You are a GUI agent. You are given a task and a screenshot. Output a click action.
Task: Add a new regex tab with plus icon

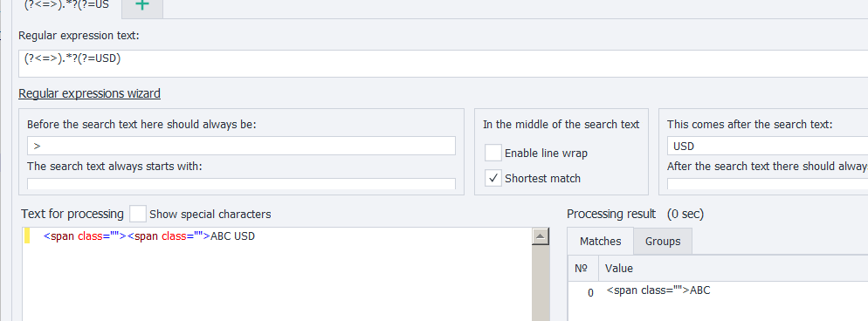[x=142, y=6]
